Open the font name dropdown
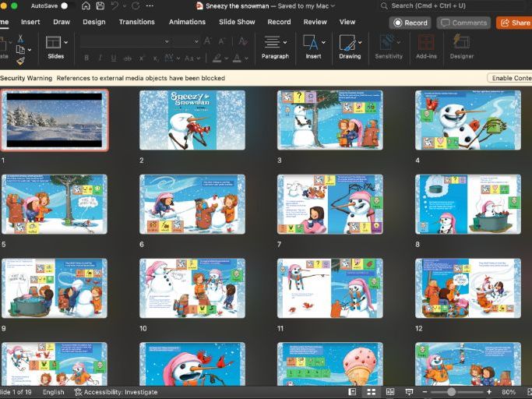The image size is (532, 399). (x=167, y=41)
